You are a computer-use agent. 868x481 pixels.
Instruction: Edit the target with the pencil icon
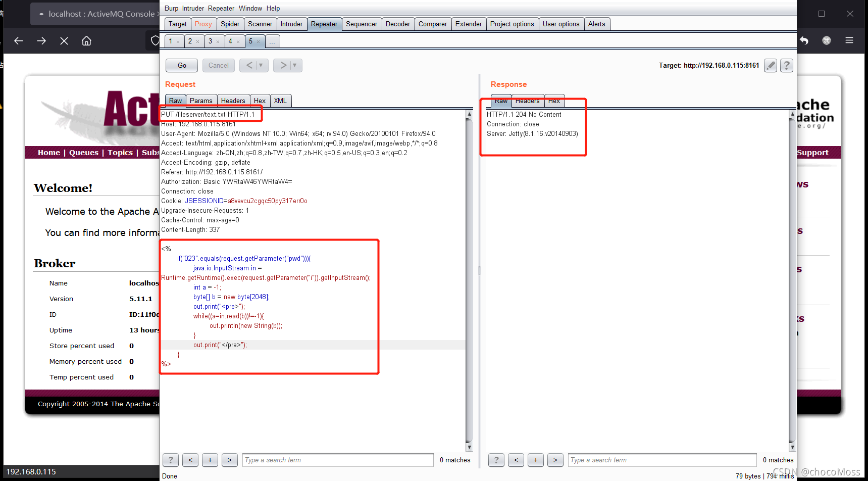pos(771,65)
